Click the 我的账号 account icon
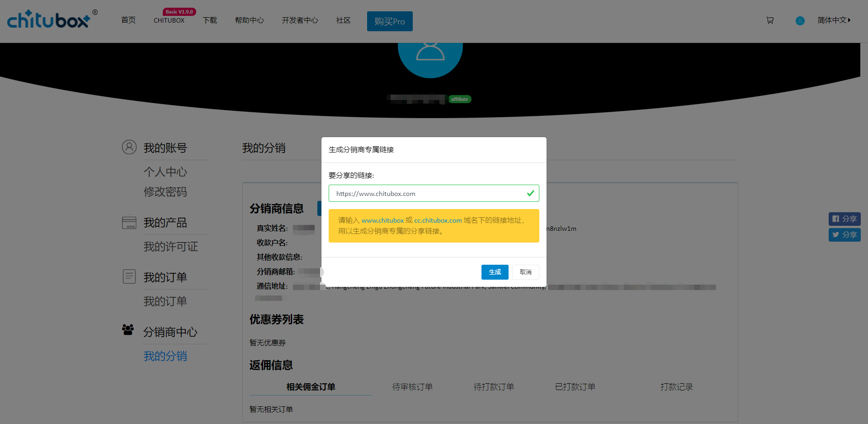This screenshot has width=868, height=424. 129,147
